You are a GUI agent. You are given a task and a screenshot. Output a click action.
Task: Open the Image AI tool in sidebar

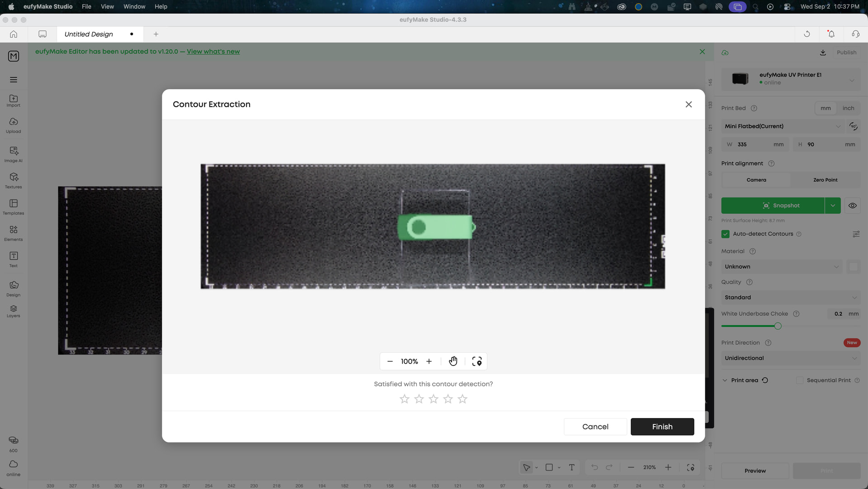[x=14, y=154]
